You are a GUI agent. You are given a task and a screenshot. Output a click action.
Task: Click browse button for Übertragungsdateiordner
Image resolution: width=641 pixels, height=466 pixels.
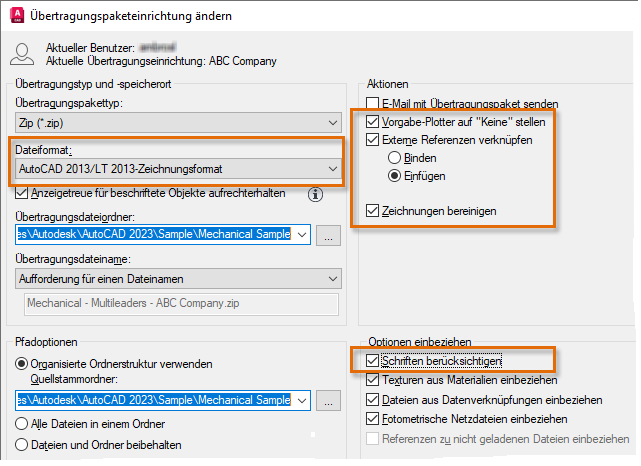point(328,235)
